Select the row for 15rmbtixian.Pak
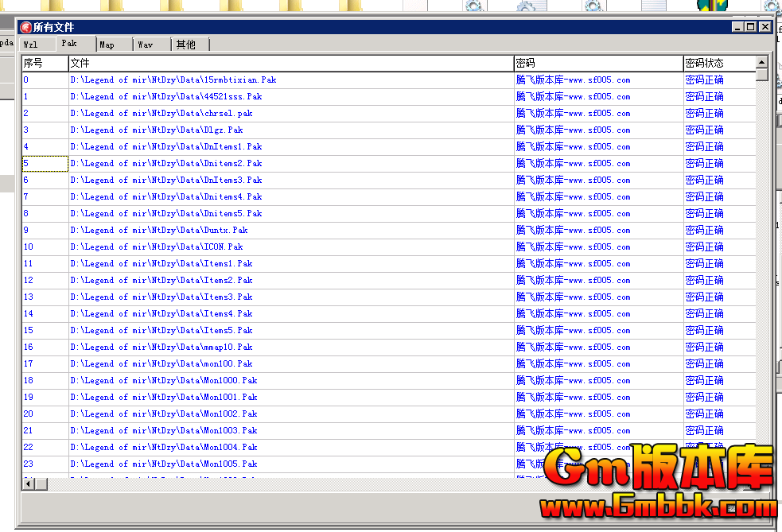Image resolution: width=782 pixels, height=532 pixels. point(173,80)
